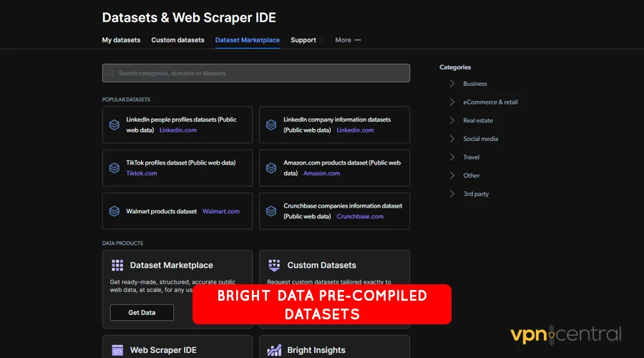Click the Crunchbase companies dataset stack icon

(271, 211)
